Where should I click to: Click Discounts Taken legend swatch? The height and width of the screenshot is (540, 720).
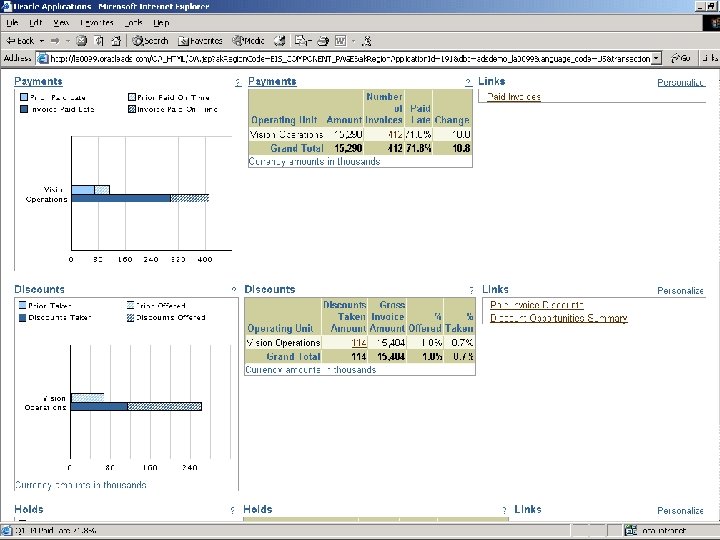click(x=22, y=317)
